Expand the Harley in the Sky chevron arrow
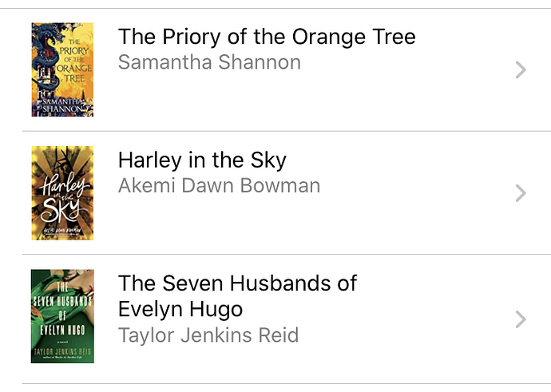The width and height of the screenshot is (551, 392). pos(521,193)
